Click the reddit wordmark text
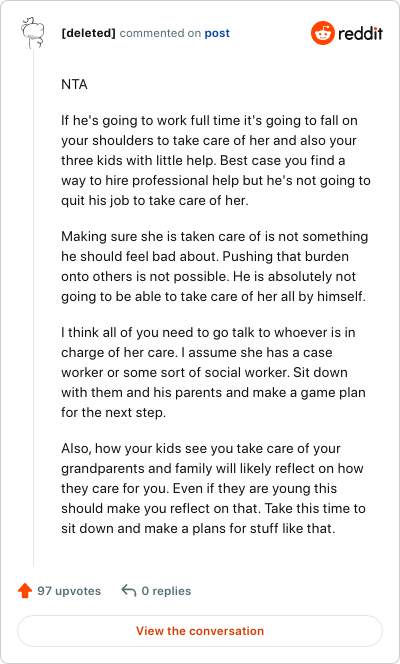The image size is (400, 664). pyautogui.click(x=361, y=33)
